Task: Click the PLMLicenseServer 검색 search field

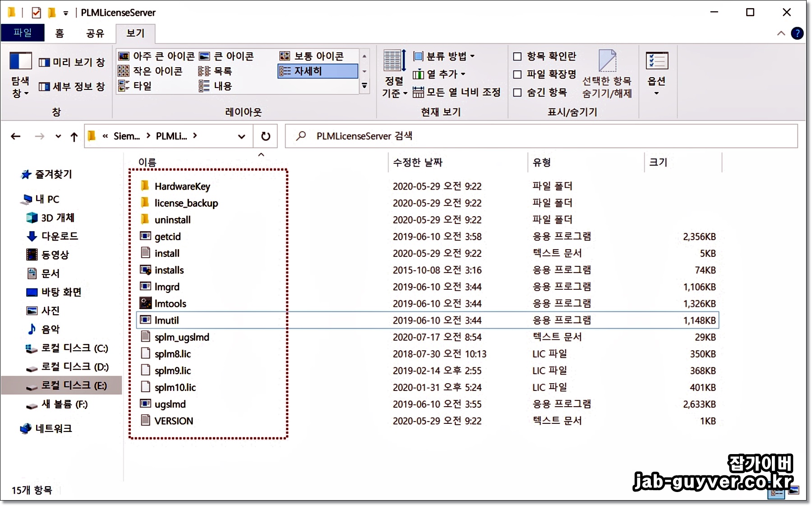Action: (x=541, y=136)
